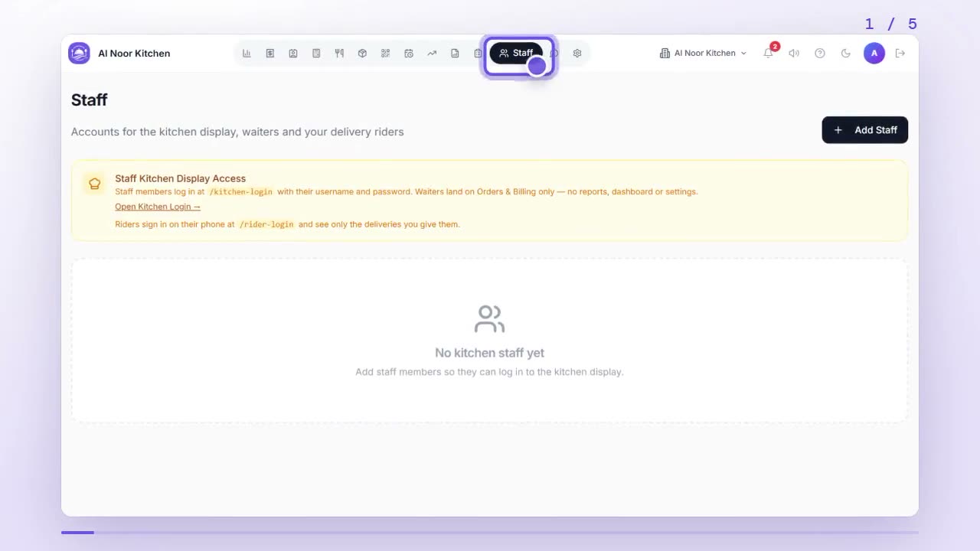Toggle dark mode with moon icon
The height and width of the screenshot is (551, 980).
[x=846, y=54]
